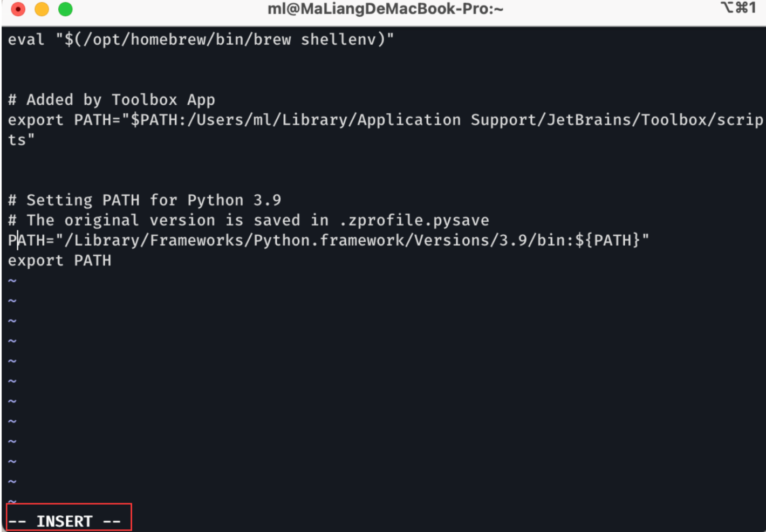The width and height of the screenshot is (766, 532).
Task: Click the '# Added by Toolbox App' comment
Action: [x=111, y=100]
